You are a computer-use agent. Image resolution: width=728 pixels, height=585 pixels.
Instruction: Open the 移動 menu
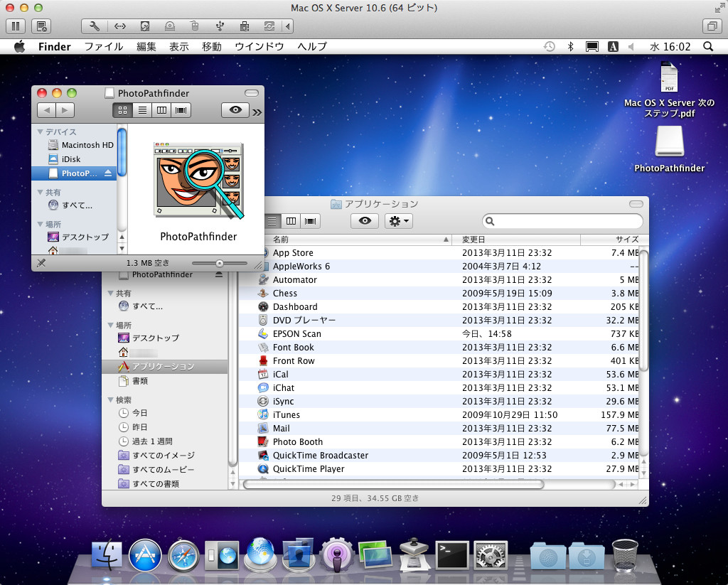(212, 46)
